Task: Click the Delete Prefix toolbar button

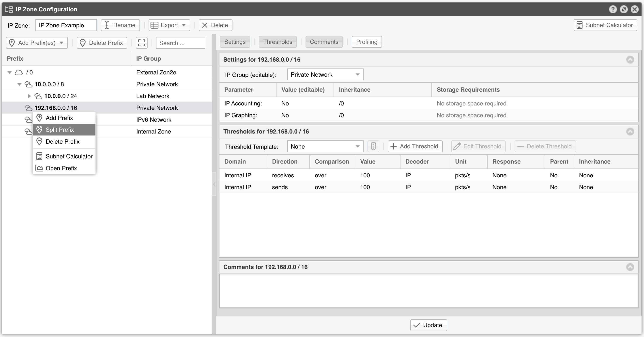Action: coord(102,43)
